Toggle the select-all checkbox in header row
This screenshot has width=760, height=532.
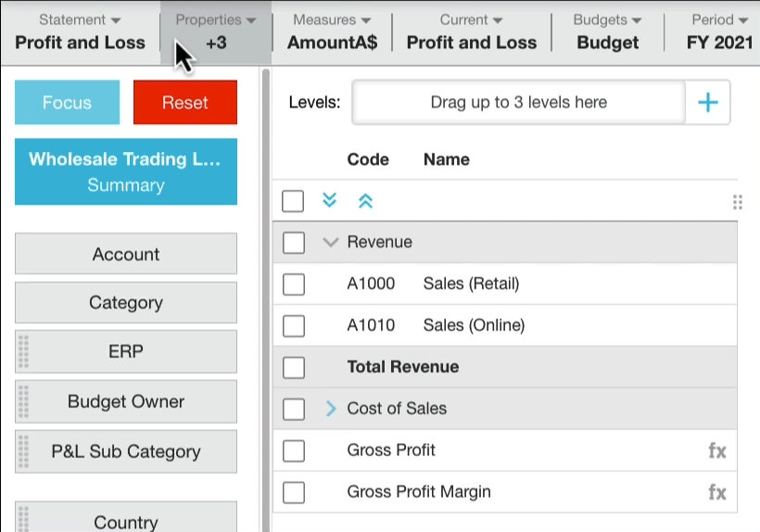293,201
